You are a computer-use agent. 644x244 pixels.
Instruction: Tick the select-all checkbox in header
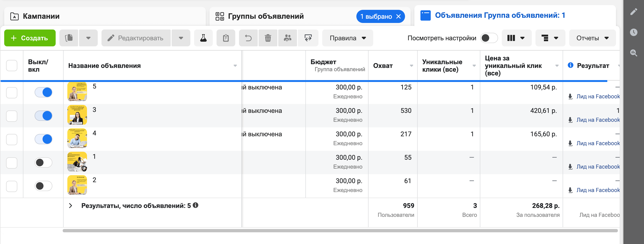(12, 66)
